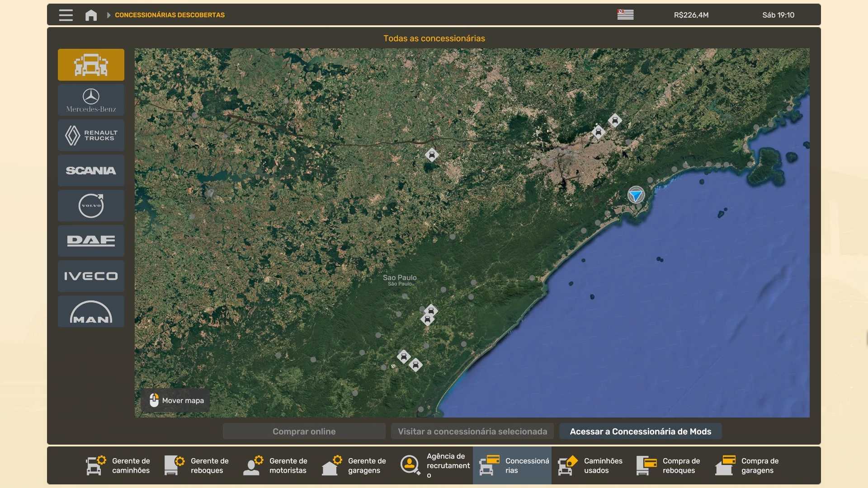Switch to Caminhões usados tab
The width and height of the screenshot is (868, 488).
591,465
